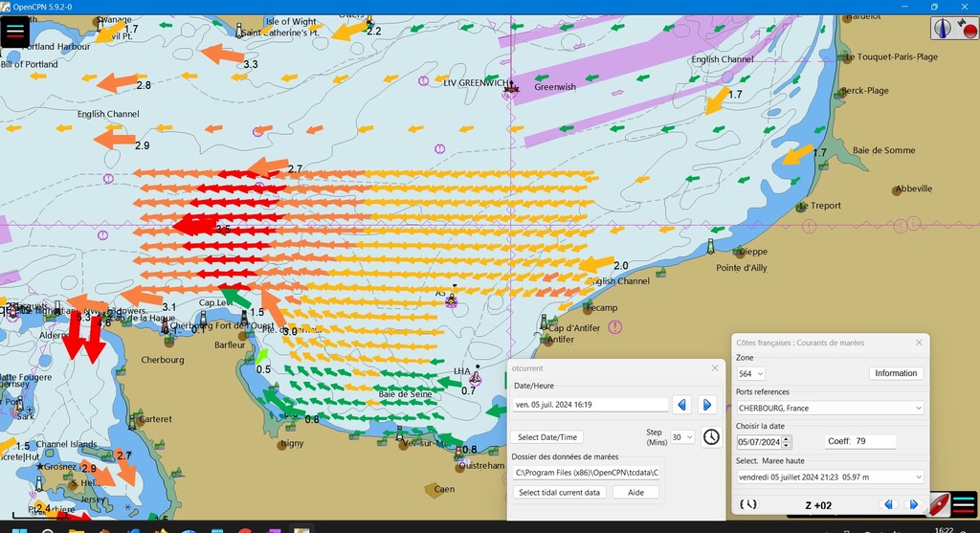This screenshot has height=533, width=980.
Task: Click the Cherbourg place label on chart
Action: (x=163, y=360)
